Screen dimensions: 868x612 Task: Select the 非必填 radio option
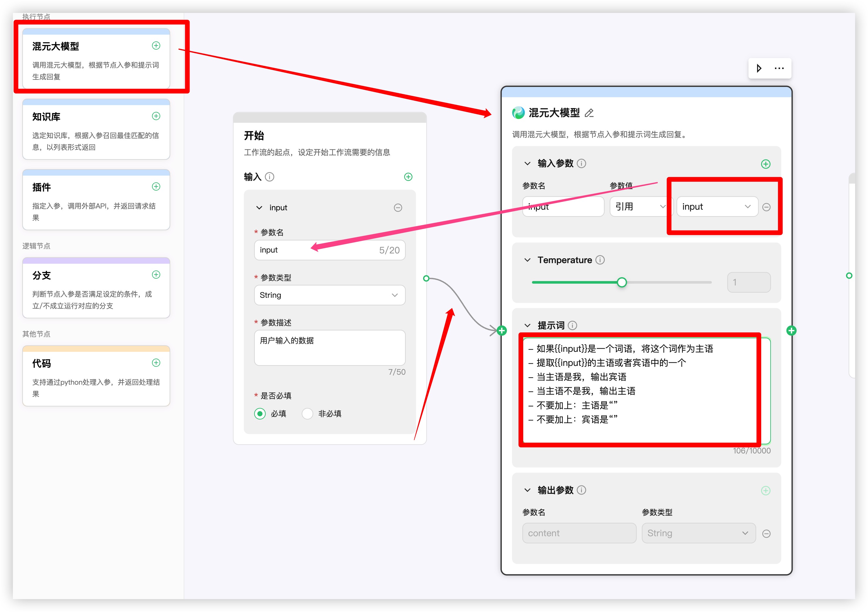point(307,414)
